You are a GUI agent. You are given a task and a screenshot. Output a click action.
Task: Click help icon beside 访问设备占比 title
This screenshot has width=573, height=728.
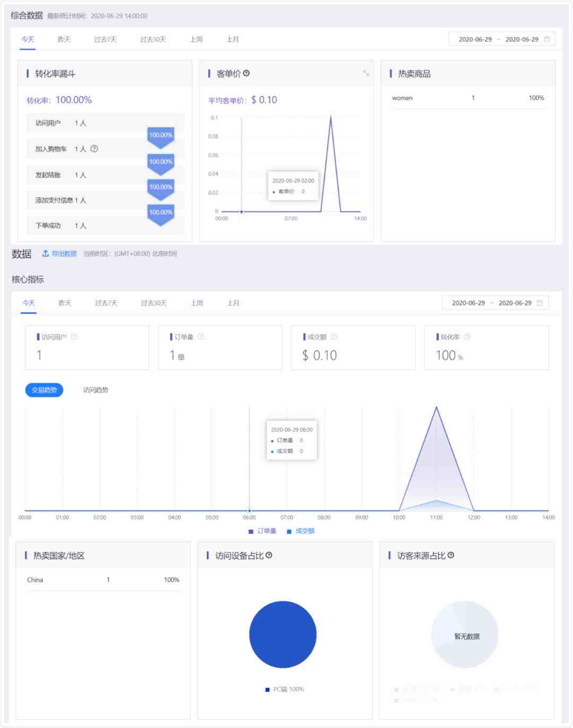coord(269,555)
